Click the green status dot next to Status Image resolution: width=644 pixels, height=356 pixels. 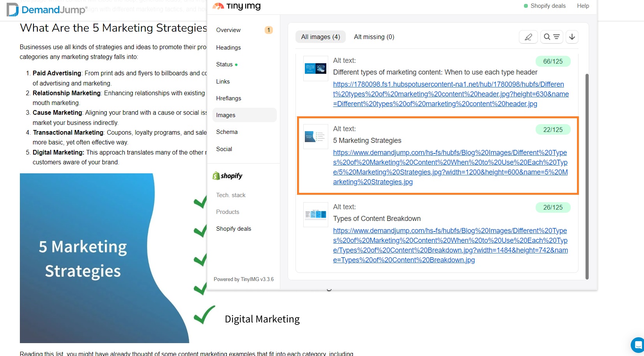point(235,64)
